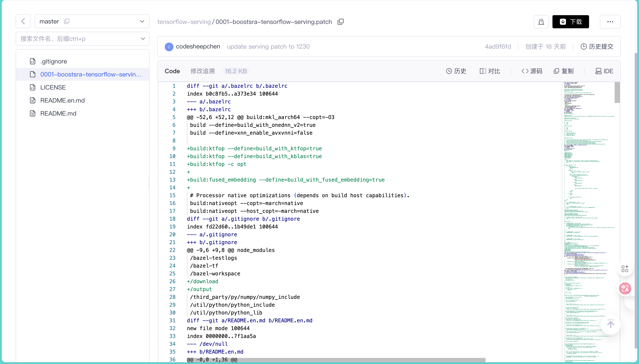Expand the master branch dropdown

142,21
